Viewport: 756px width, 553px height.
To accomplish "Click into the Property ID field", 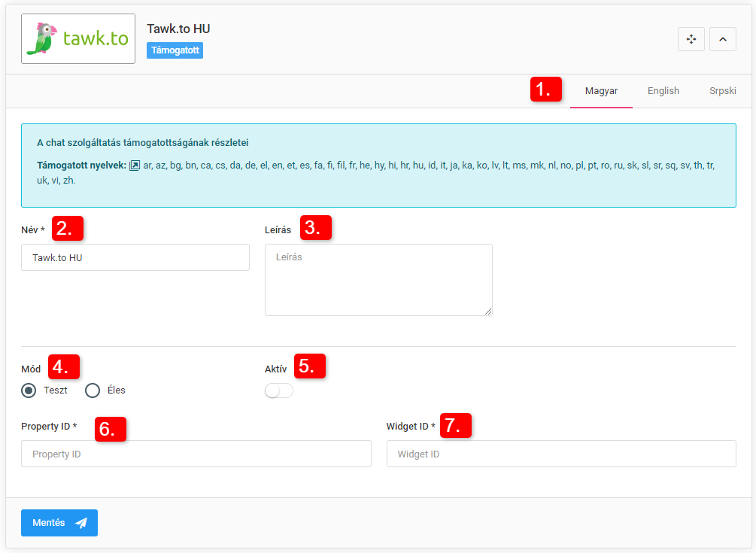I will [x=196, y=454].
